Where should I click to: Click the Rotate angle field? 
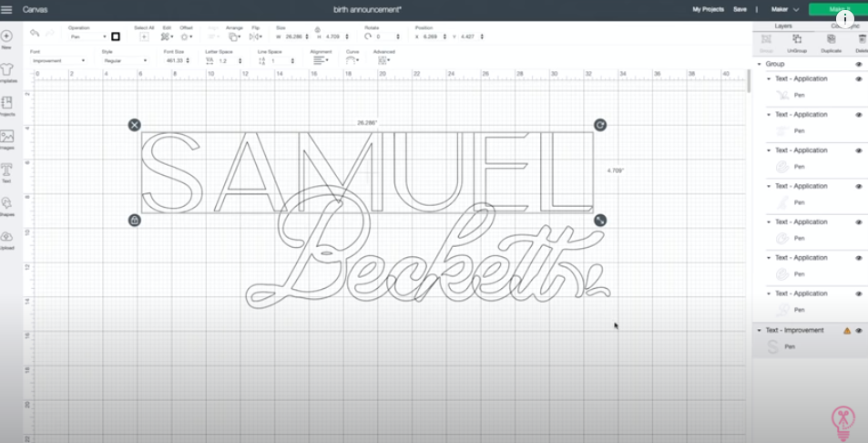pyautogui.click(x=387, y=36)
